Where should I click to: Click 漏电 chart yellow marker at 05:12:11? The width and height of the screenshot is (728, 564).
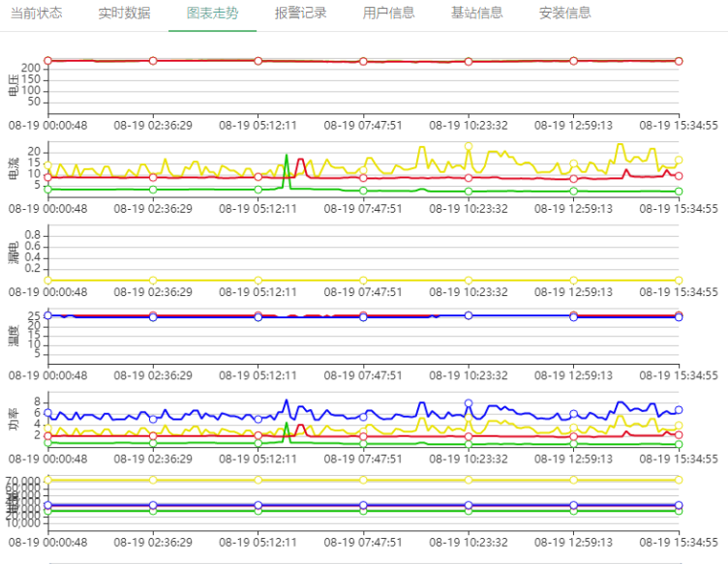pyautogui.click(x=258, y=280)
